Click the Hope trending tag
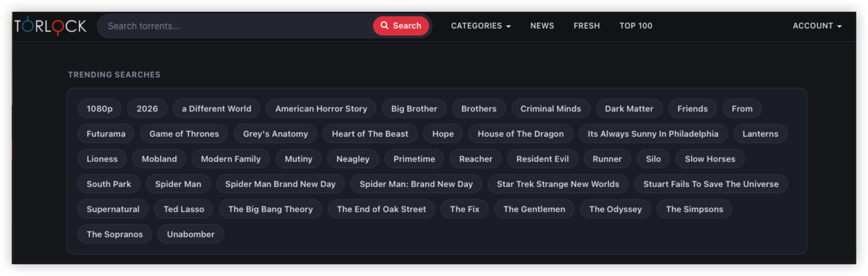868x276 pixels. click(443, 133)
